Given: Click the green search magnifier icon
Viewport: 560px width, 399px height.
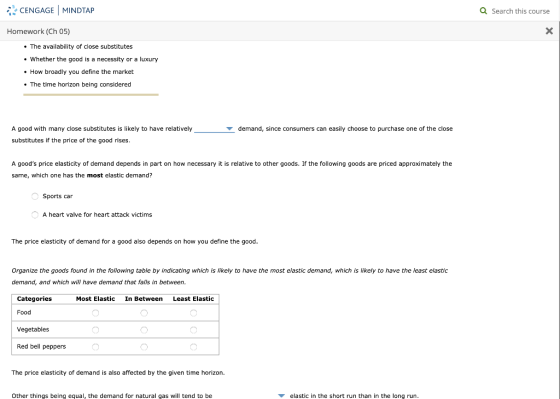Looking at the screenshot, I should tap(483, 11).
